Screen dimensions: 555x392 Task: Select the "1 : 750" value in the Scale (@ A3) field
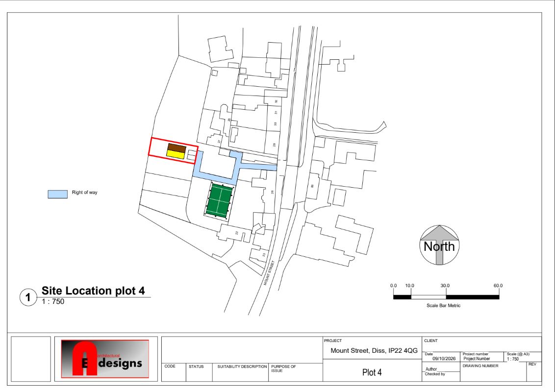[x=512, y=359]
